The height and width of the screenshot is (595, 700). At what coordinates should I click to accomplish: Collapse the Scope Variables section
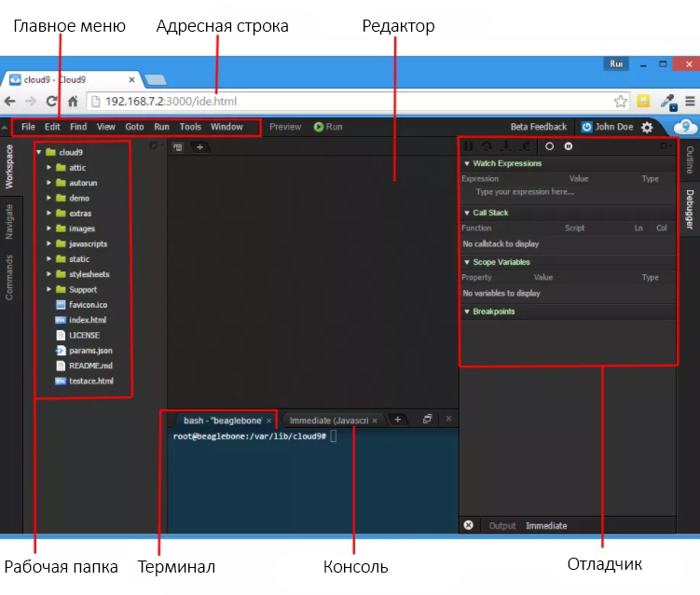point(467,263)
